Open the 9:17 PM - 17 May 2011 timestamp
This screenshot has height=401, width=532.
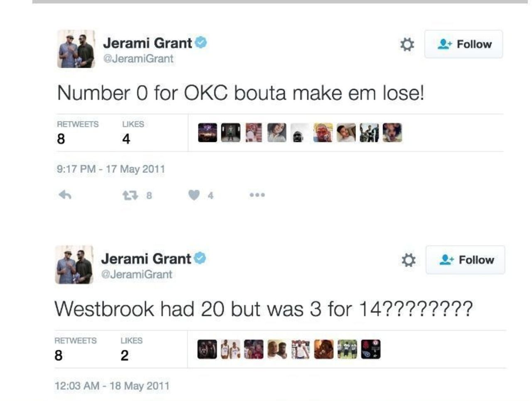click(x=111, y=169)
